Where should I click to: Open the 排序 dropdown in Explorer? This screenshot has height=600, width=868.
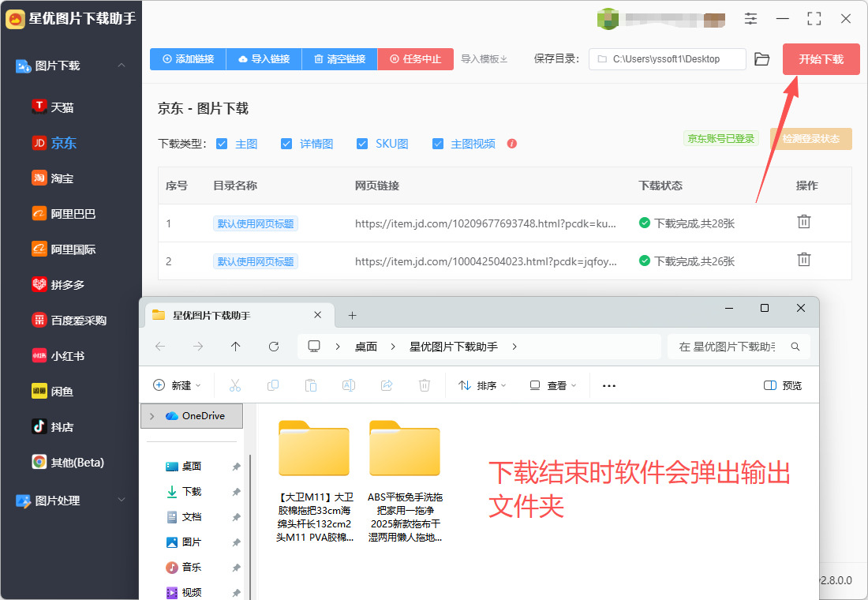pyautogui.click(x=482, y=385)
